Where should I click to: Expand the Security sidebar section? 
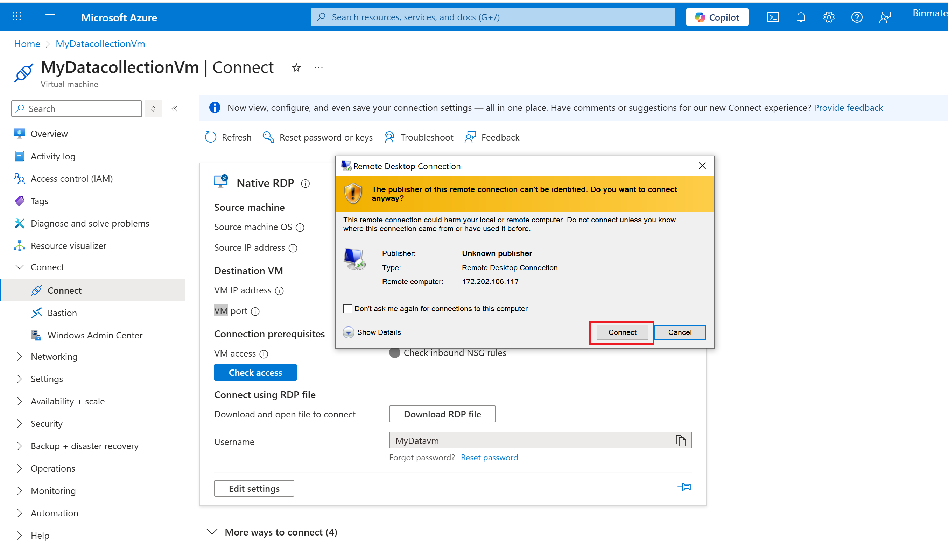47,423
